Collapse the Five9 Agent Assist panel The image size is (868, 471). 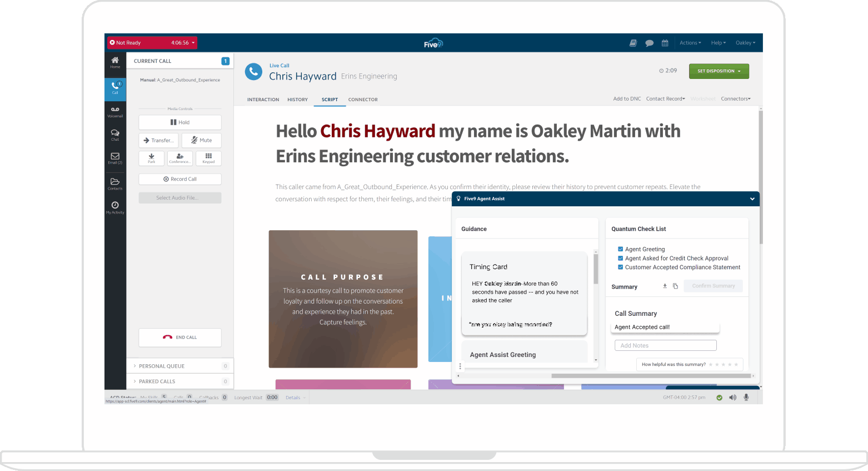click(x=752, y=199)
